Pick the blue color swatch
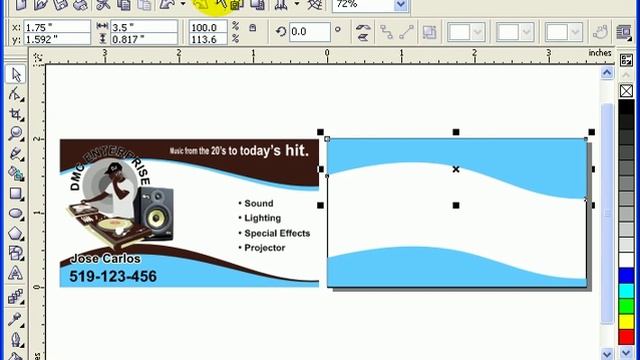Viewport: 640px width, 360px height. [x=626, y=276]
